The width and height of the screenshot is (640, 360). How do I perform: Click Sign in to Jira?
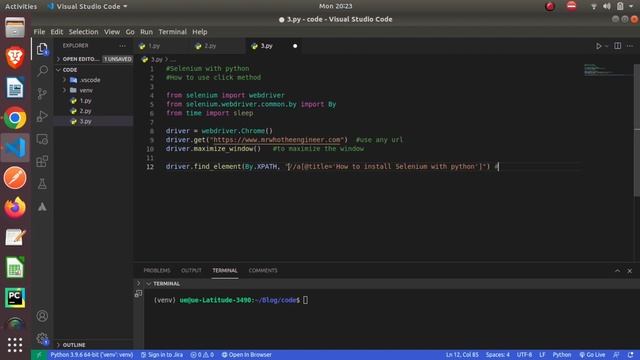tap(162, 355)
